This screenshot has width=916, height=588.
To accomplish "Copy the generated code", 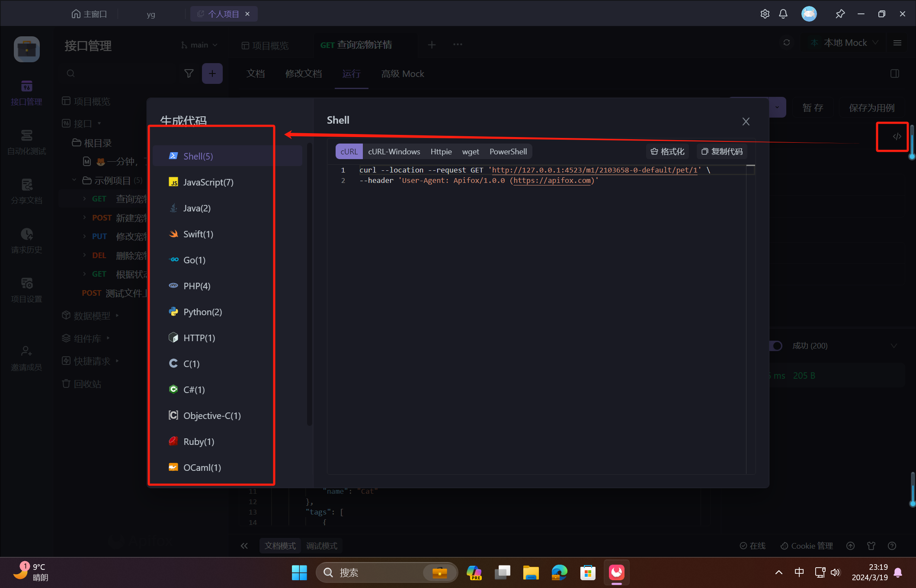I will click(721, 151).
